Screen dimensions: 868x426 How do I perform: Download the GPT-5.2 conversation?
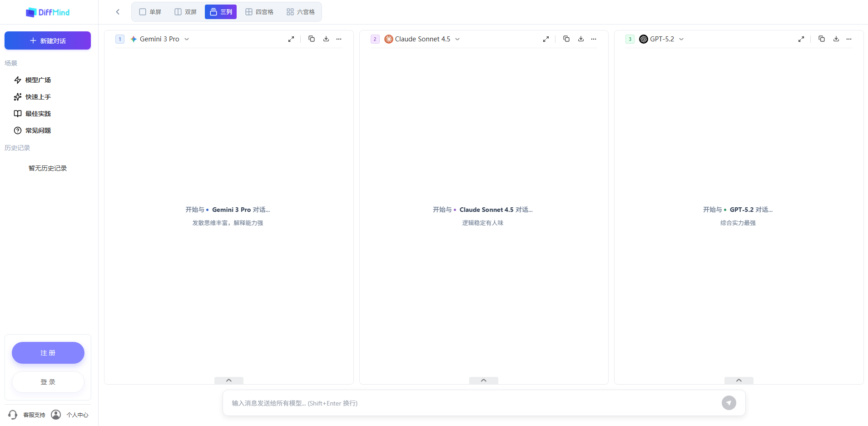[x=836, y=39]
